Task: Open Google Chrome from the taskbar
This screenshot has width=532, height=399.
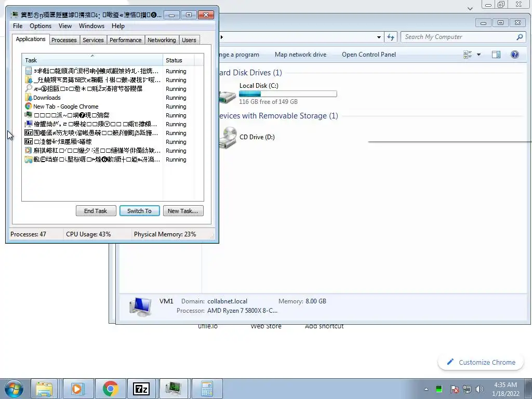Action: 110,389
